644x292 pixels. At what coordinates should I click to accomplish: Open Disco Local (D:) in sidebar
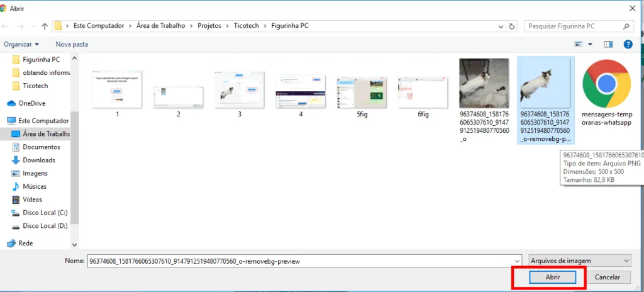click(40, 226)
